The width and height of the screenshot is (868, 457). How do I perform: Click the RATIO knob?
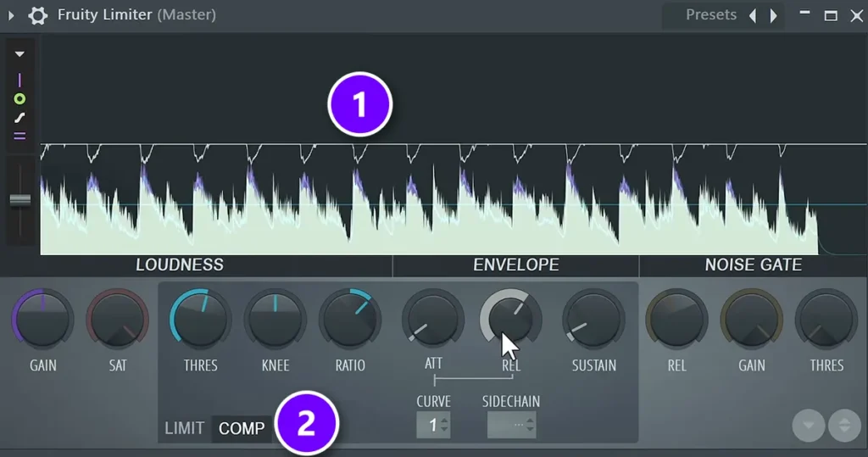pyautogui.click(x=350, y=320)
